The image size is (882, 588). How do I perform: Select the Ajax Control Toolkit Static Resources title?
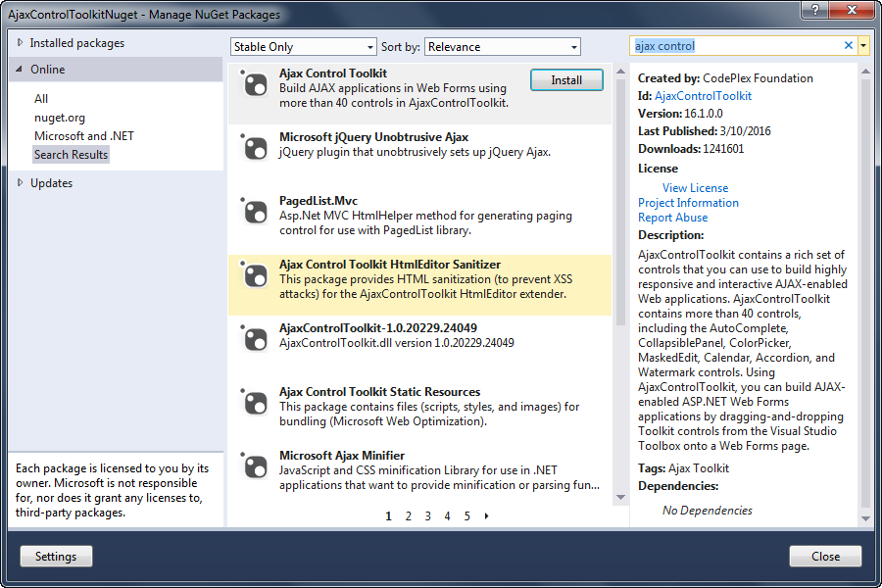pyautogui.click(x=379, y=392)
